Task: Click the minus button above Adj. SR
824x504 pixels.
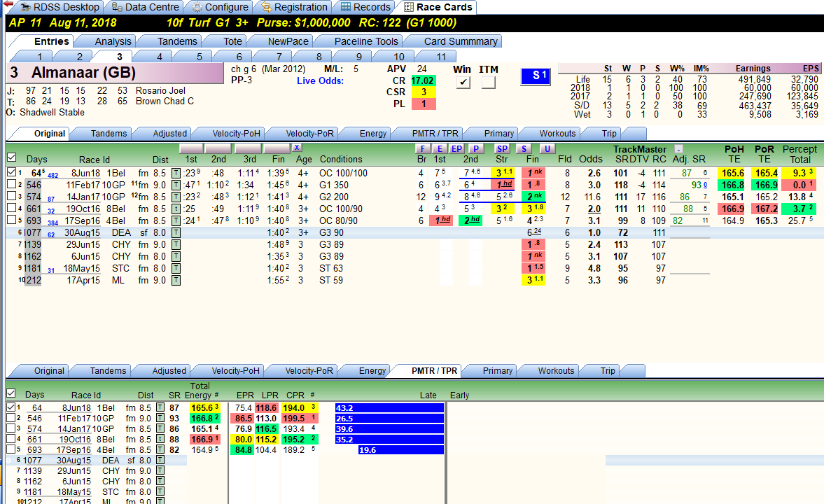Action: tap(678, 148)
